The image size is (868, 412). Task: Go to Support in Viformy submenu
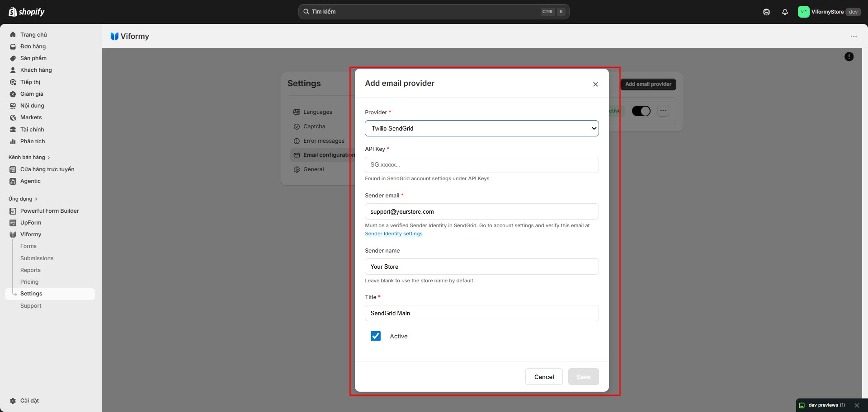31,306
